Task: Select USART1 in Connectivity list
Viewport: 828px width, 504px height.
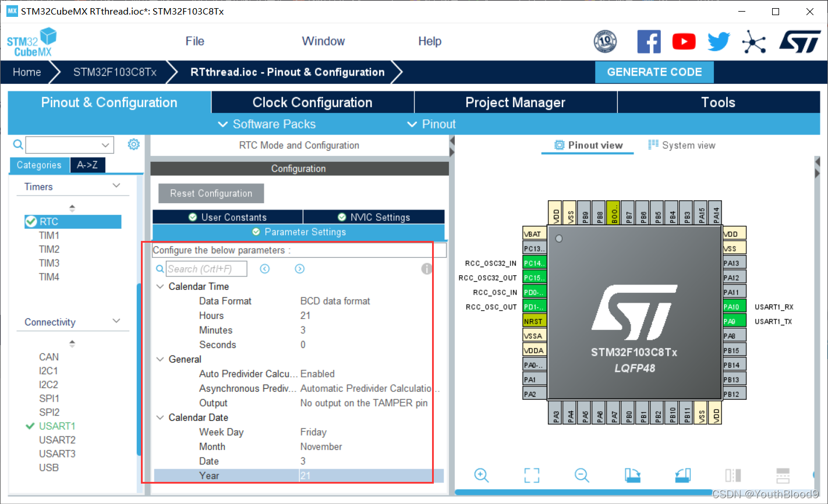Action: click(57, 426)
